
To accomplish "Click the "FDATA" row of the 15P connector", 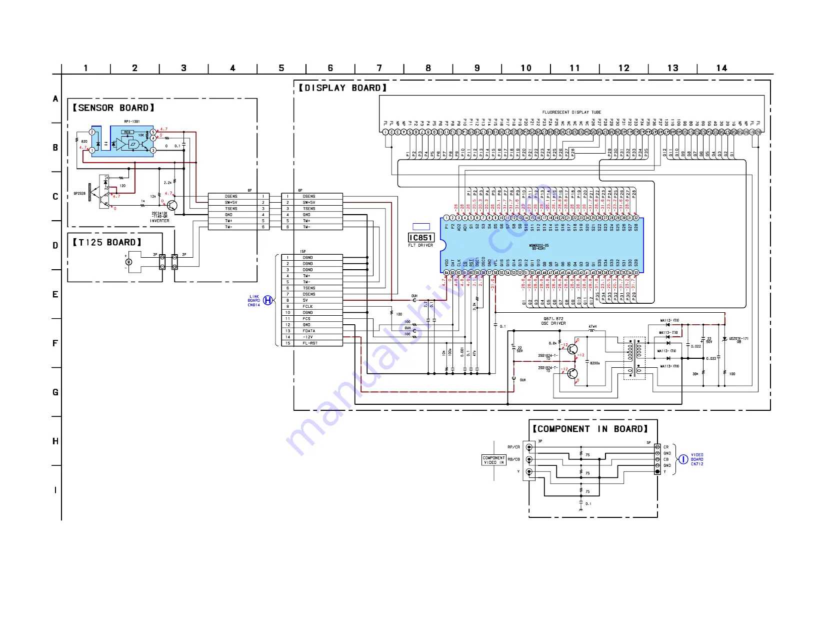I will click(x=312, y=331).
